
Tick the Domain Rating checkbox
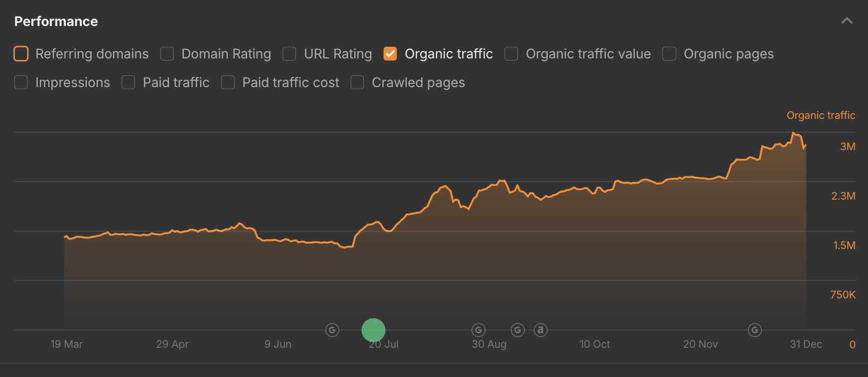click(x=167, y=54)
